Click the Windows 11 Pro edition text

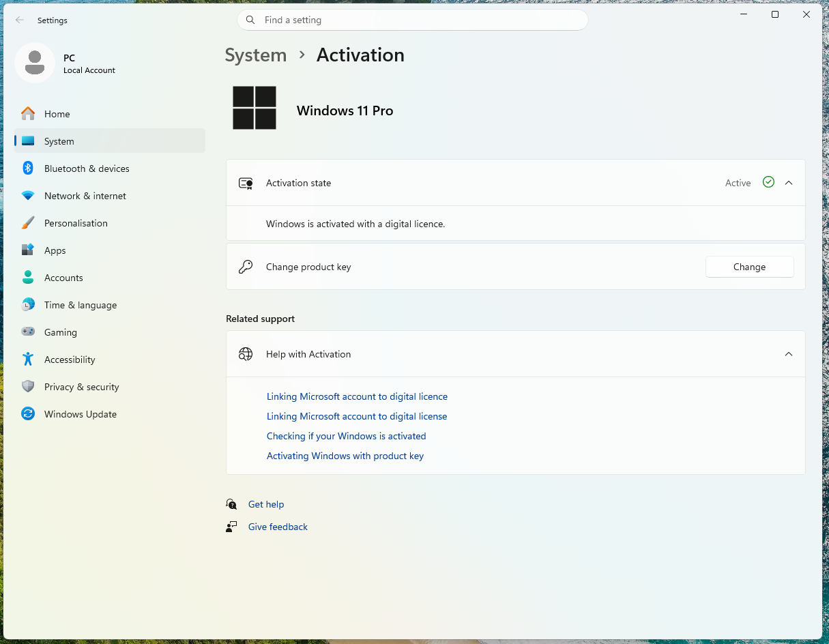coord(345,111)
